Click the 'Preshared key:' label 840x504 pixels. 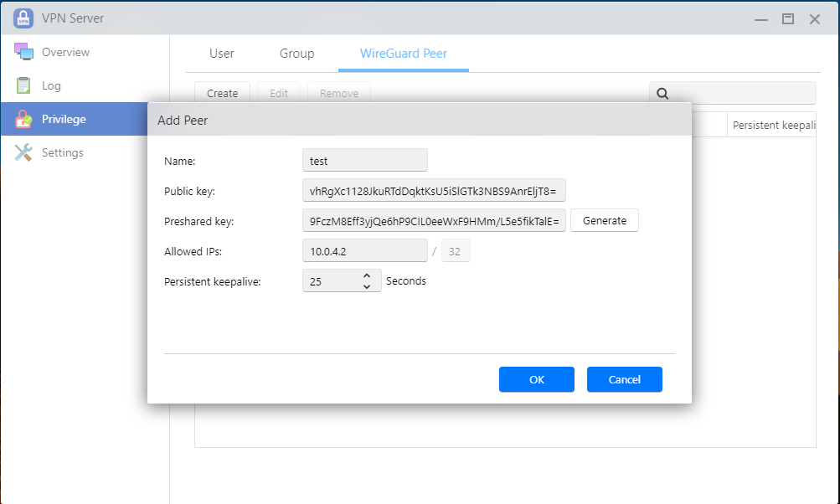[198, 221]
